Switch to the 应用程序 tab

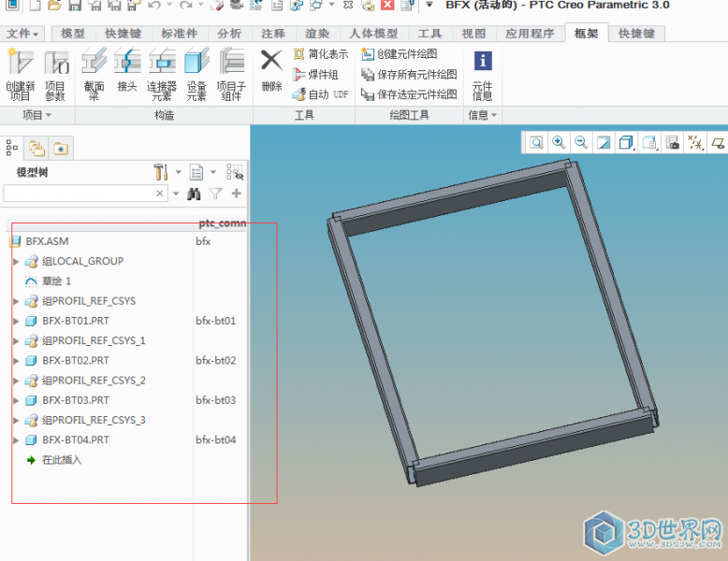pyautogui.click(x=530, y=34)
